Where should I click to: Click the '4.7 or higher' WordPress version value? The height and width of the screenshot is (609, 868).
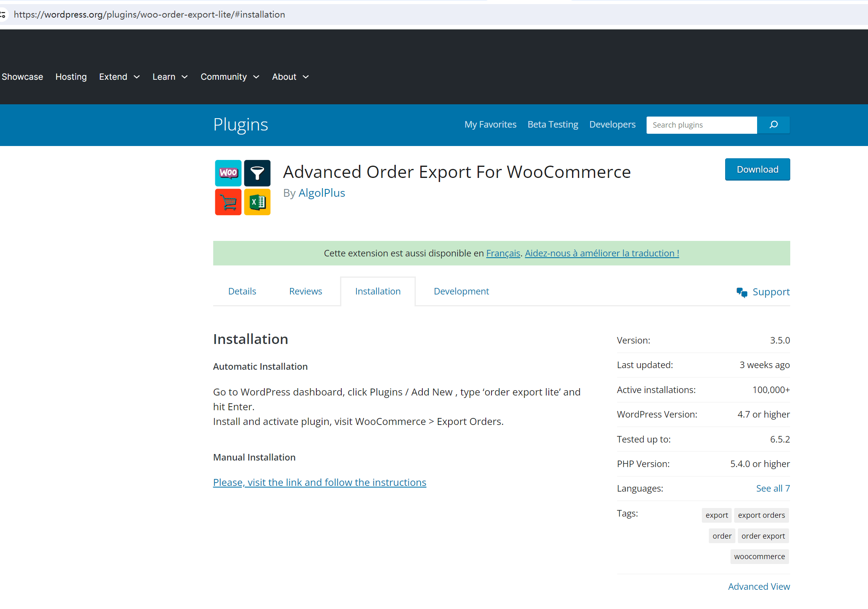764,414
